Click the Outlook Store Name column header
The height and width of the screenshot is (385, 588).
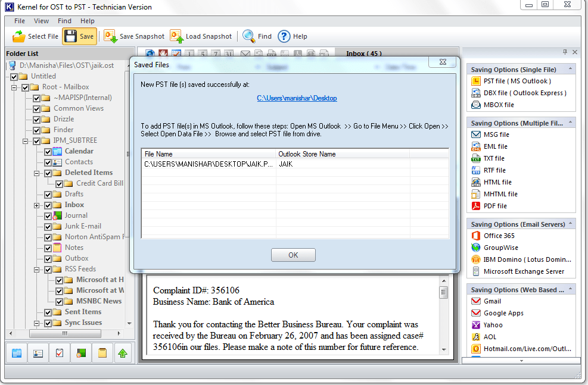click(343, 154)
